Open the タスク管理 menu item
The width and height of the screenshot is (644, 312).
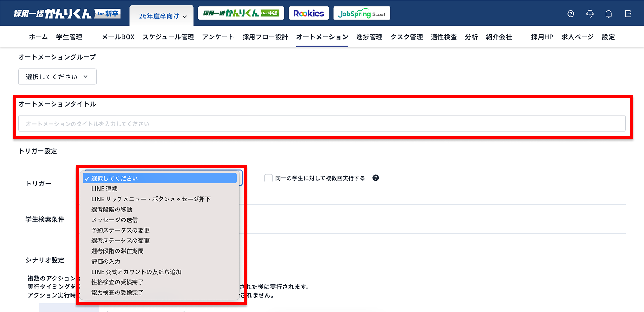(x=406, y=37)
